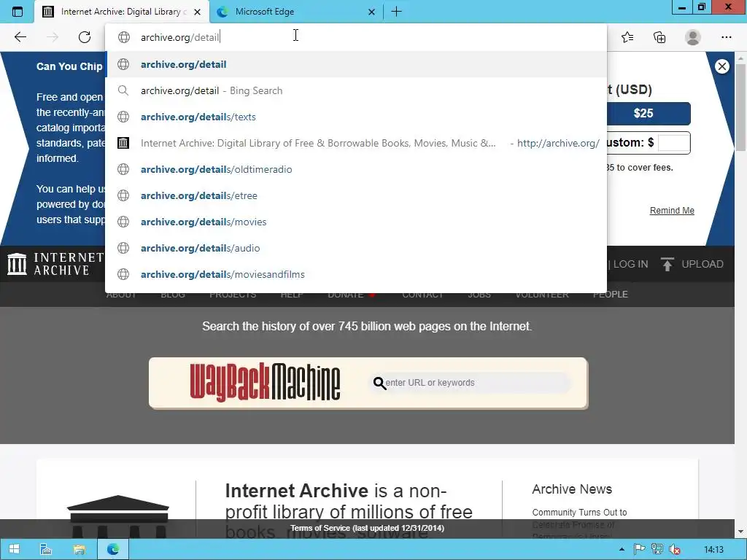Viewport: 747px width, 560px height.
Task: Open the Action Center flag icon
Action: pos(639,550)
